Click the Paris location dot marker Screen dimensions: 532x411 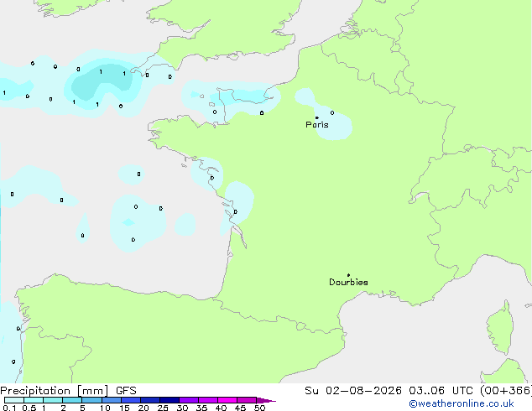pos(317,117)
